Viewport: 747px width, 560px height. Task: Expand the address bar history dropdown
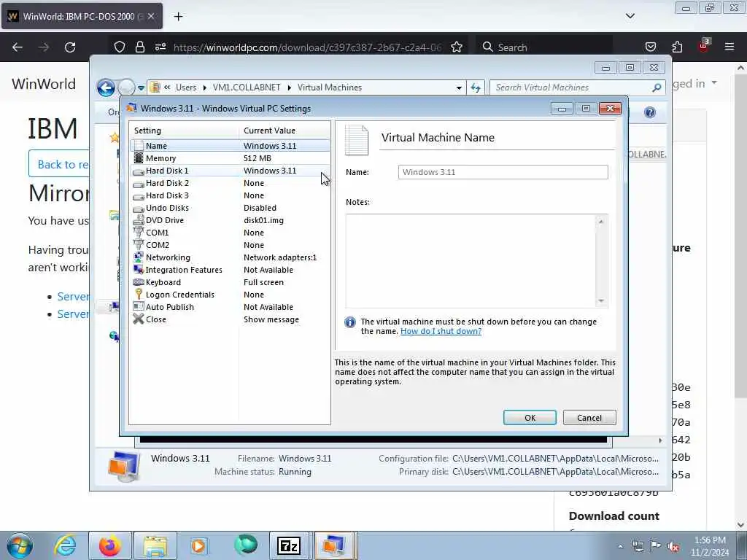pos(459,87)
